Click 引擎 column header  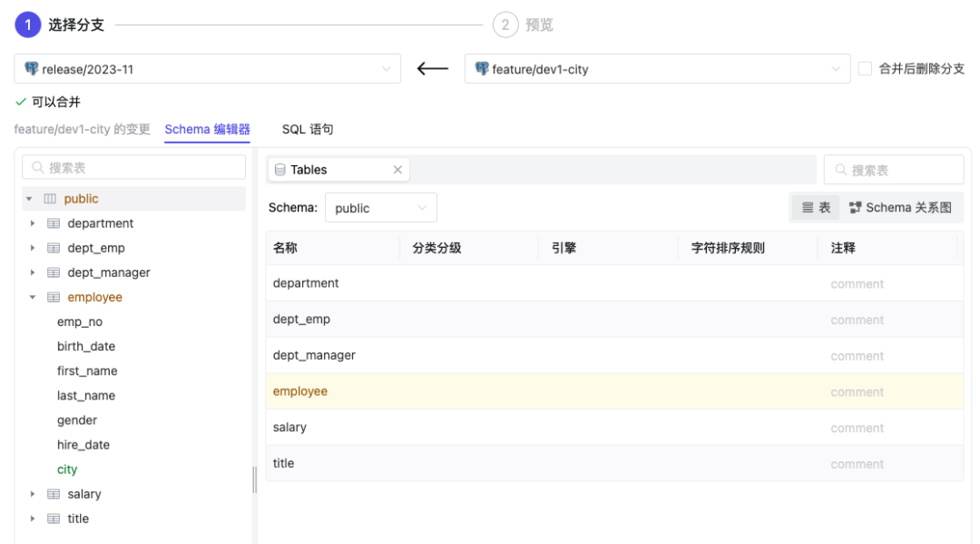(563, 248)
